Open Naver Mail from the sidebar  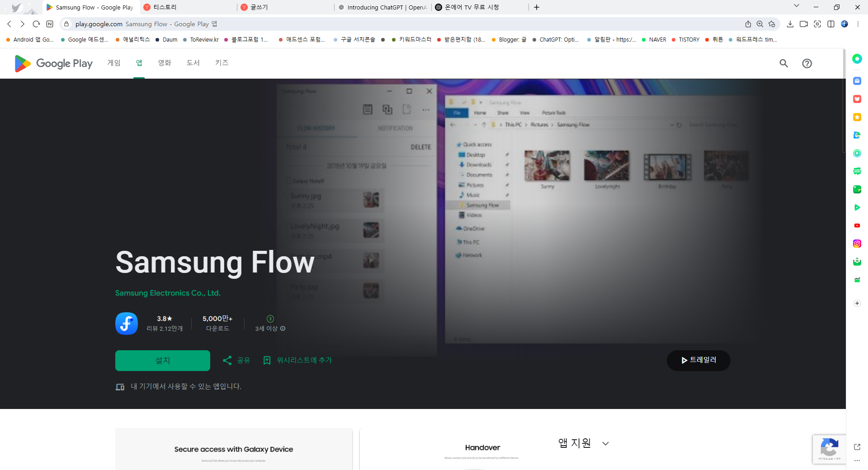click(x=857, y=261)
